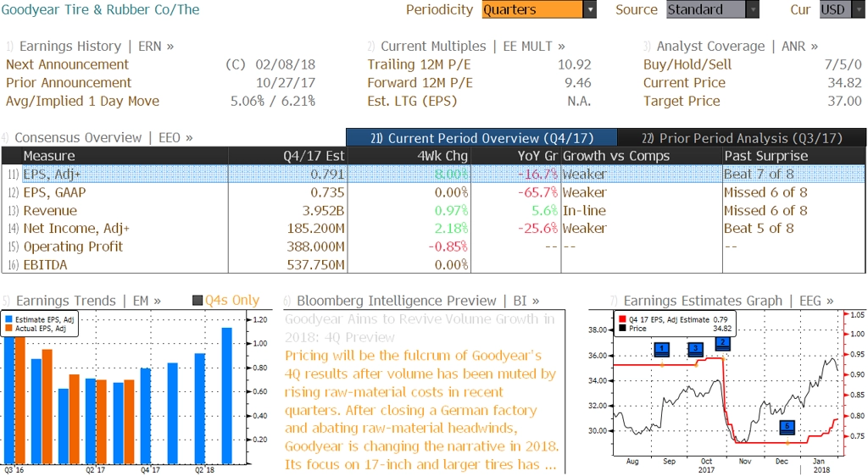Select the EBITDA measure row

[x=433, y=264]
